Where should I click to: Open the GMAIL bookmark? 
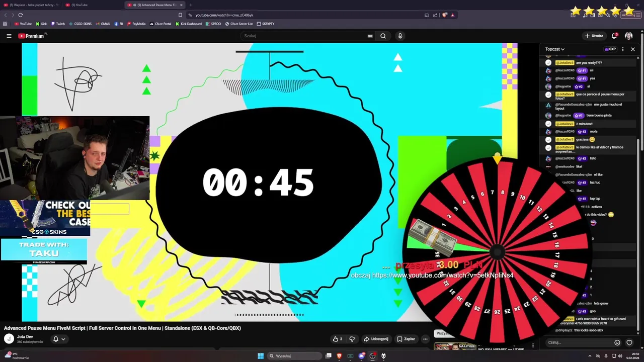point(103,24)
